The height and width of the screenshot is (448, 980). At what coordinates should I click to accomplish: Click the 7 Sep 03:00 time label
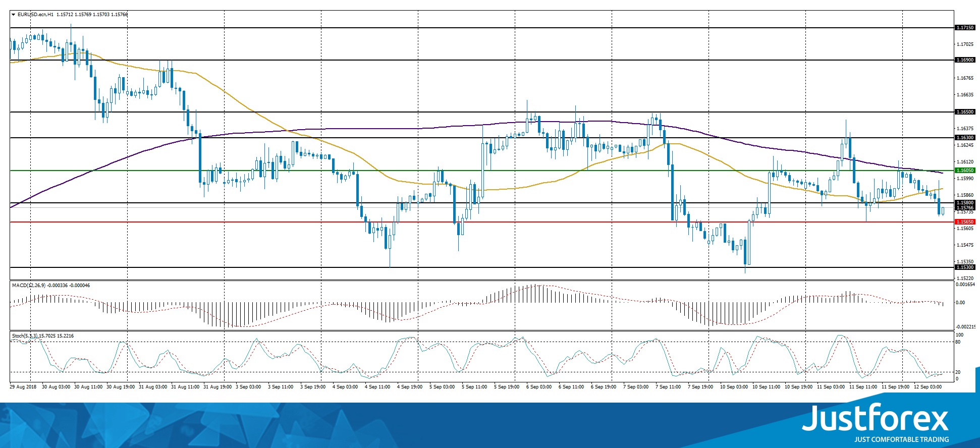[636, 387]
